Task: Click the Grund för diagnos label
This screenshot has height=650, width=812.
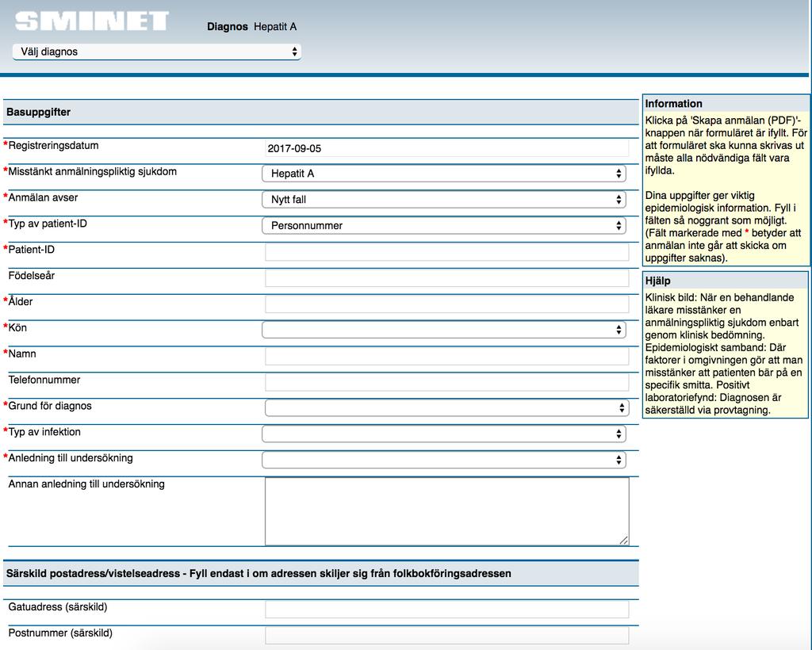Action: click(x=50, y=406)
